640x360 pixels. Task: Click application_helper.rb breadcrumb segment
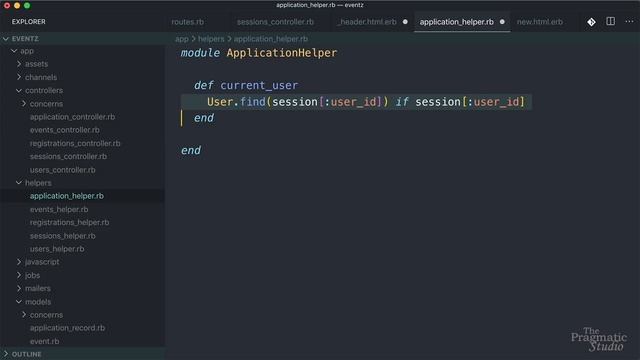pyautogui.click(x=271, y=39)
